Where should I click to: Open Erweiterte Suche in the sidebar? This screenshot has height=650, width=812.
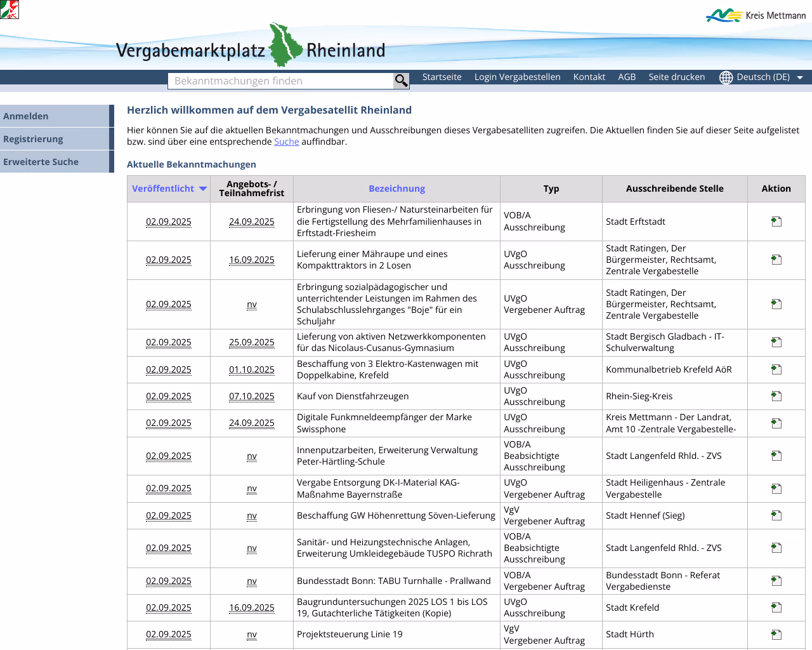pos(56,162)
